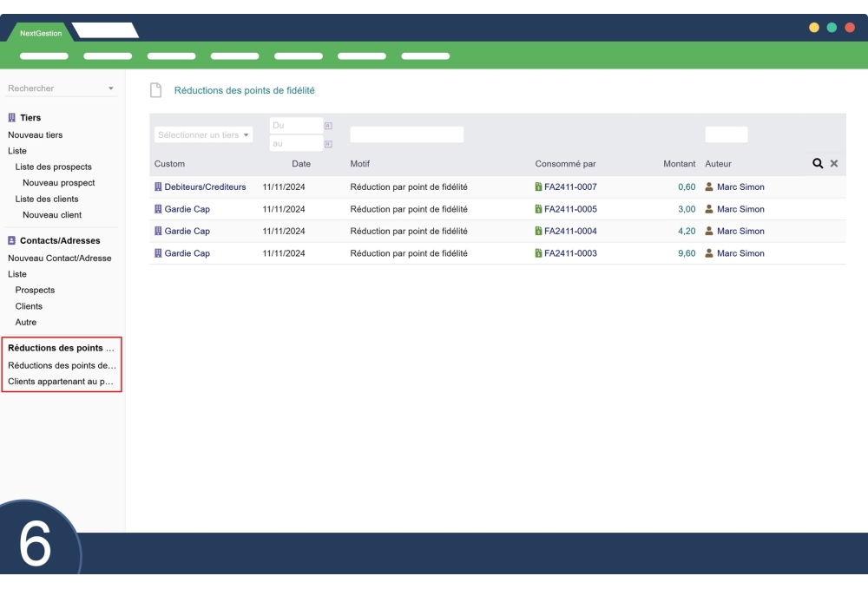Image resolution: width=868 pixels, height=589 pixels.
Task: Select Liste des prospects in the sidebar
Action: (53, 167)
